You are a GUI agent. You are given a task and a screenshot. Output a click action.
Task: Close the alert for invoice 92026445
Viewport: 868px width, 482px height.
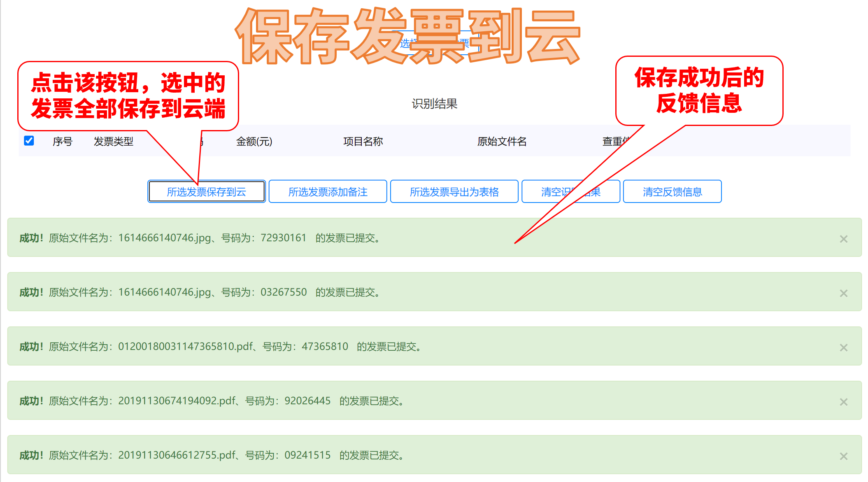tap(843, 402)
